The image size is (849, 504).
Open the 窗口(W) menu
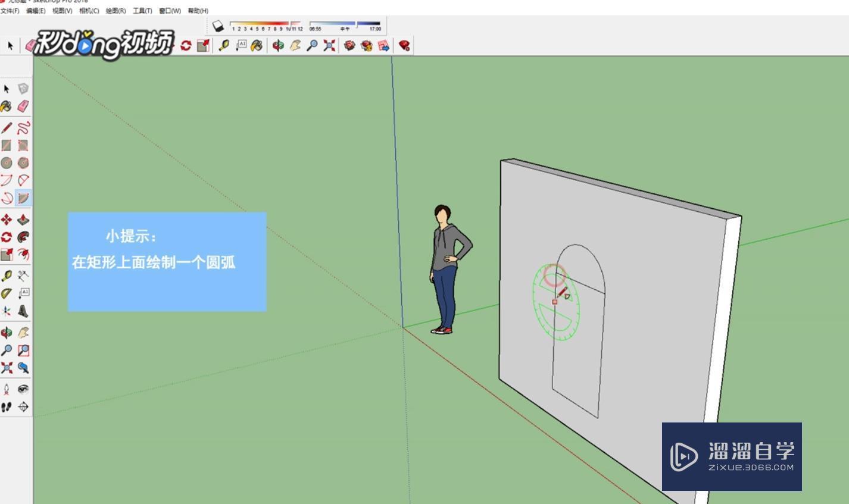click(x=170, y=11)
